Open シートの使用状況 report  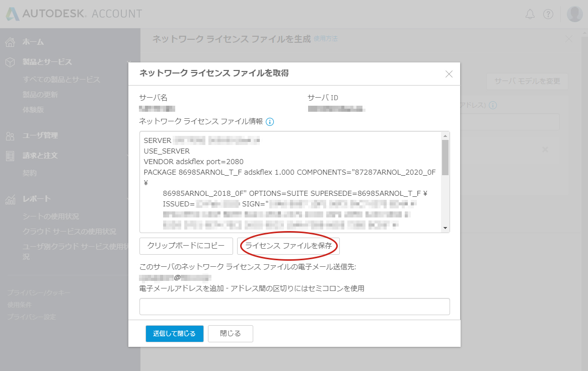click(x=51, y=216)
